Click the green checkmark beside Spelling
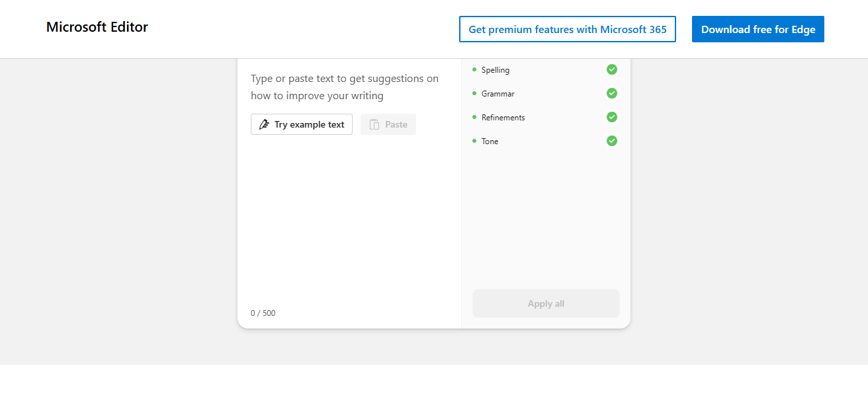 (x=612, y=69)
